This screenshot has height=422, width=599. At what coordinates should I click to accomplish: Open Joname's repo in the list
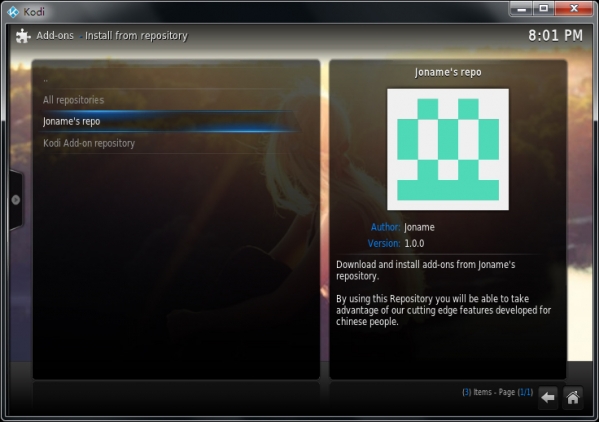click(168, 121)
